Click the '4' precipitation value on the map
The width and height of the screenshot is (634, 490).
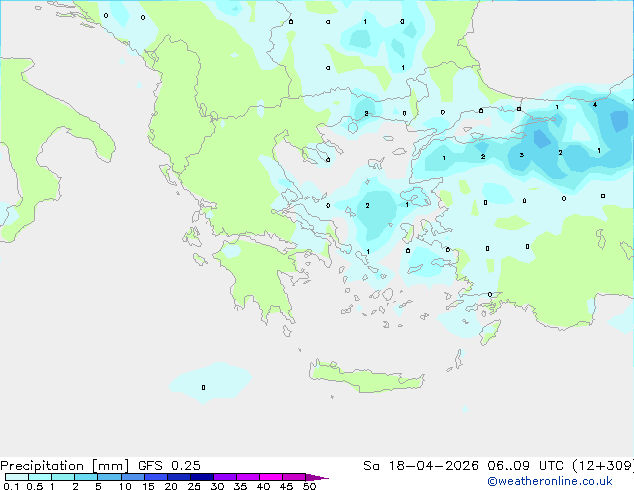595,105
